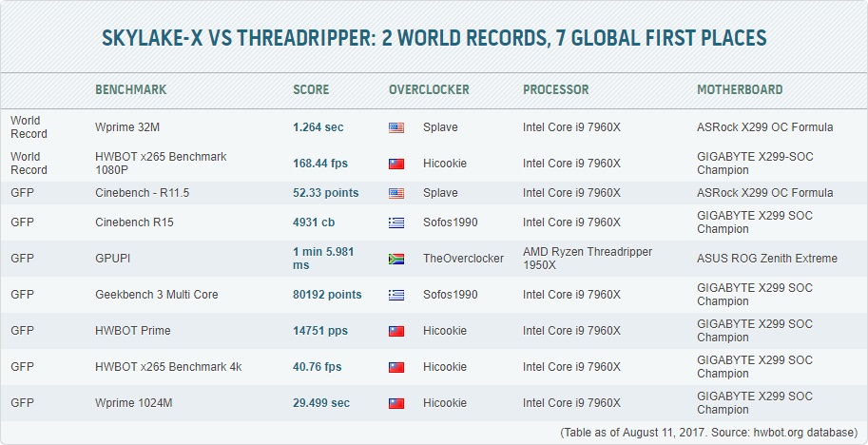Click the 80192 points score
This screenshot has width=868, height=445.
327,295
